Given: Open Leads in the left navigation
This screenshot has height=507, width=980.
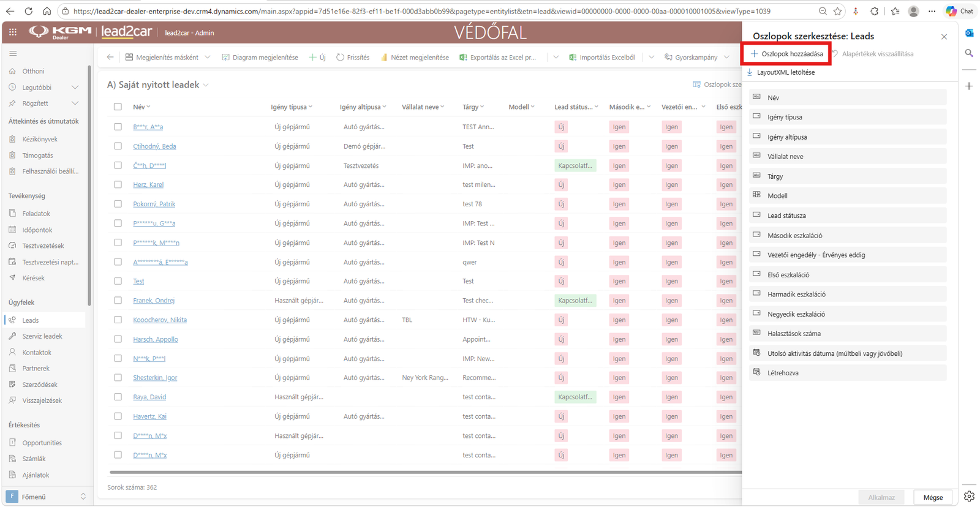Looking at the screenshot, I should point(46,320).
